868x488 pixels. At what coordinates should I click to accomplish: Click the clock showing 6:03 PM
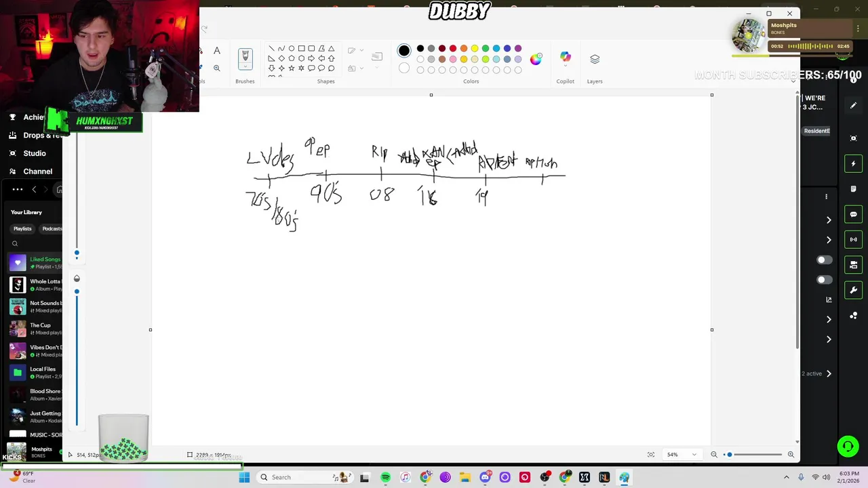coord(848,473)
